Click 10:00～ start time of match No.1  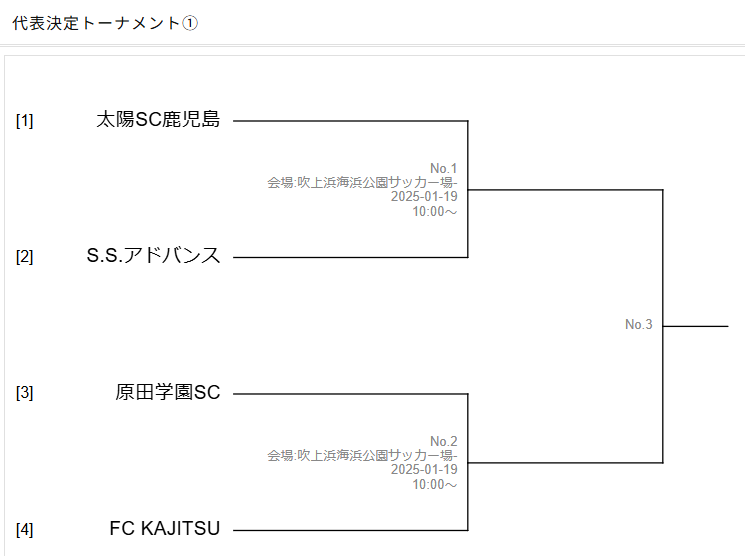[434, 211]
